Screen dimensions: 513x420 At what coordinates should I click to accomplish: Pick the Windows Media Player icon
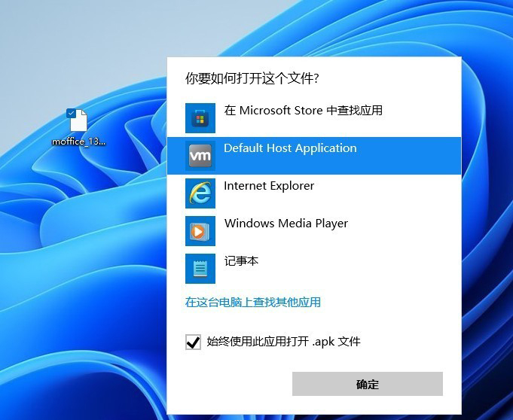(x=200, y=231)
